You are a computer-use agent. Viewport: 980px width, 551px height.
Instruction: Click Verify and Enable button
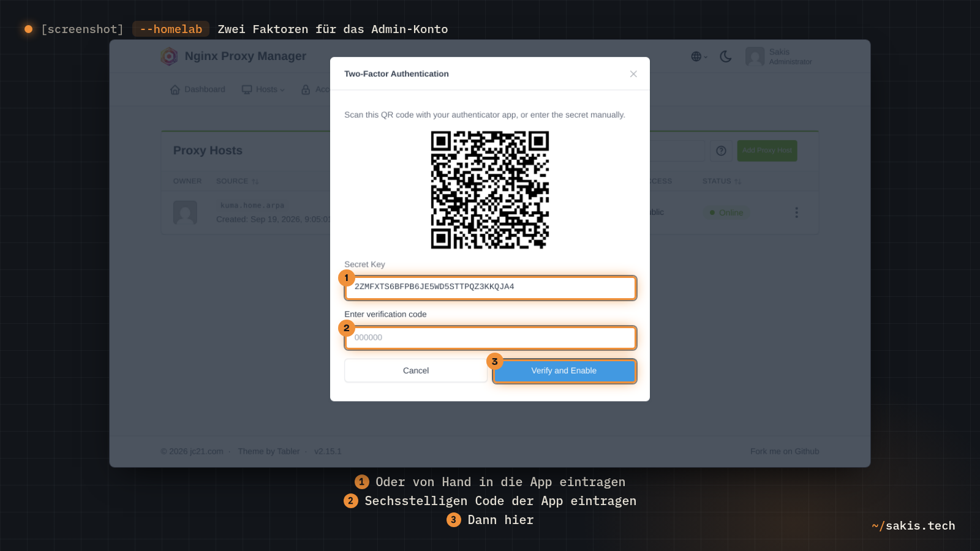[564, 370]
